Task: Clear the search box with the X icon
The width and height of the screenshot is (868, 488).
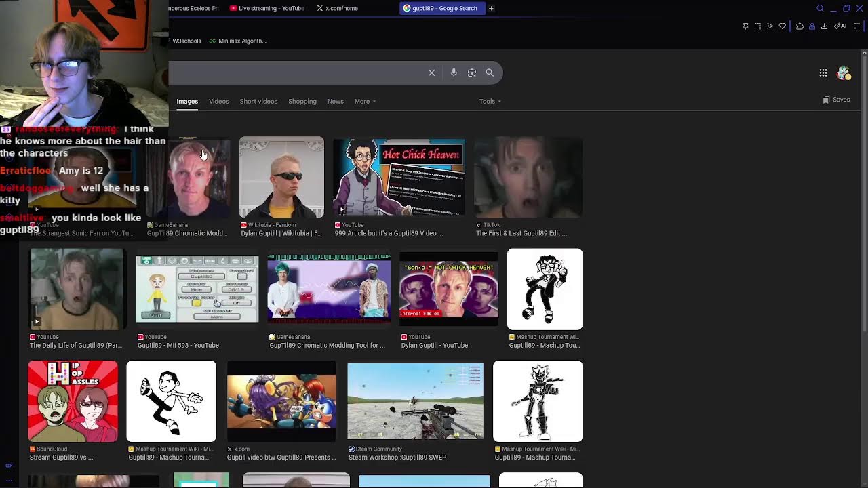Action: 431,73
